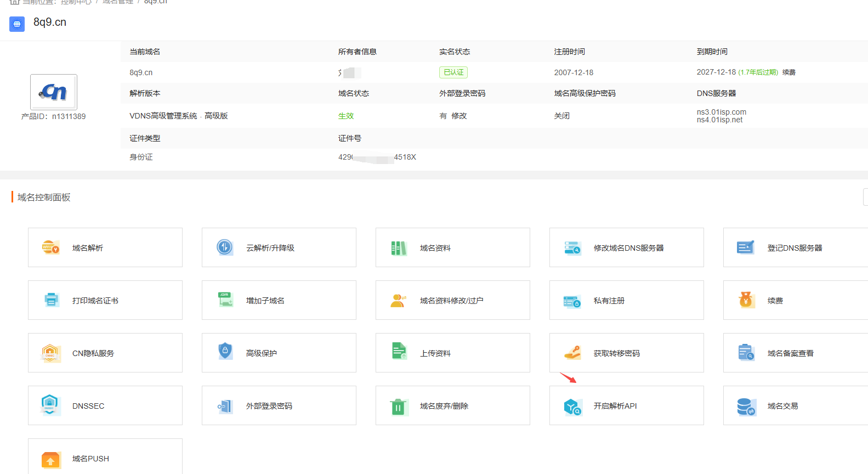
Task: Select the 打印域名证书 printer icon
Action: [x=51, y=300]
